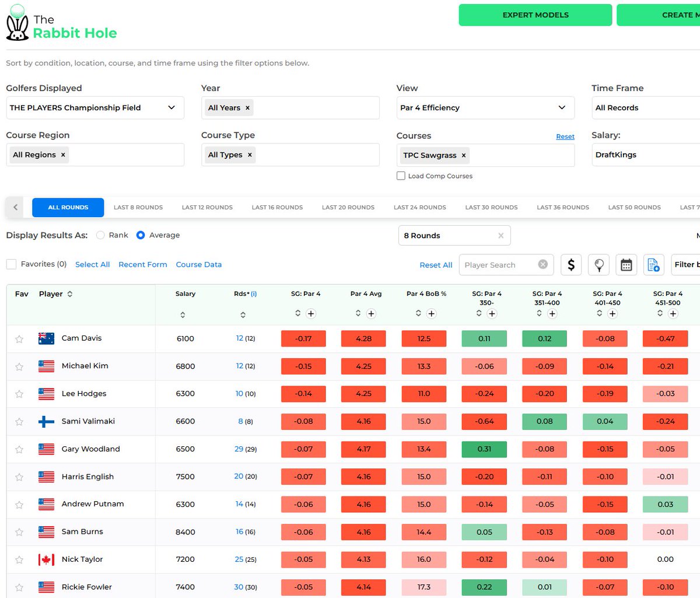Click the dollar sign salary icon

[x=571, y=265]
